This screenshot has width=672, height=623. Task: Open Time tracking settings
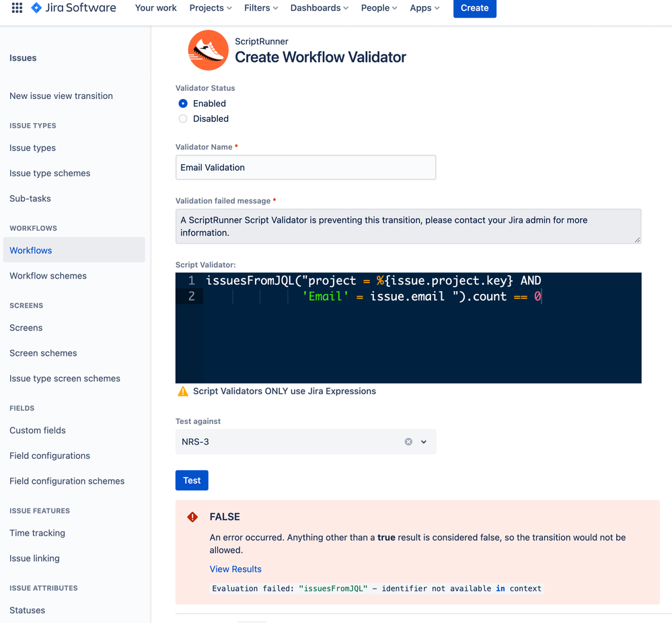pos(37,533)
